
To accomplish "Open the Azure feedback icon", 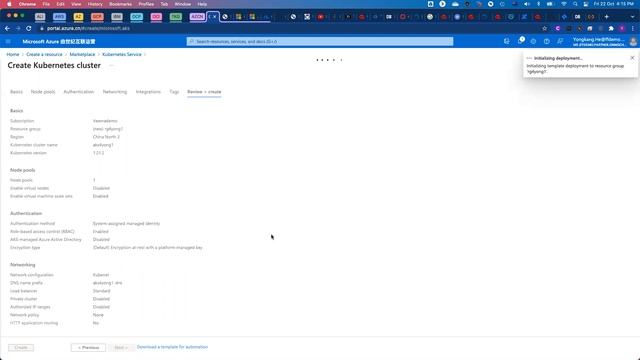I will point(560,41).
